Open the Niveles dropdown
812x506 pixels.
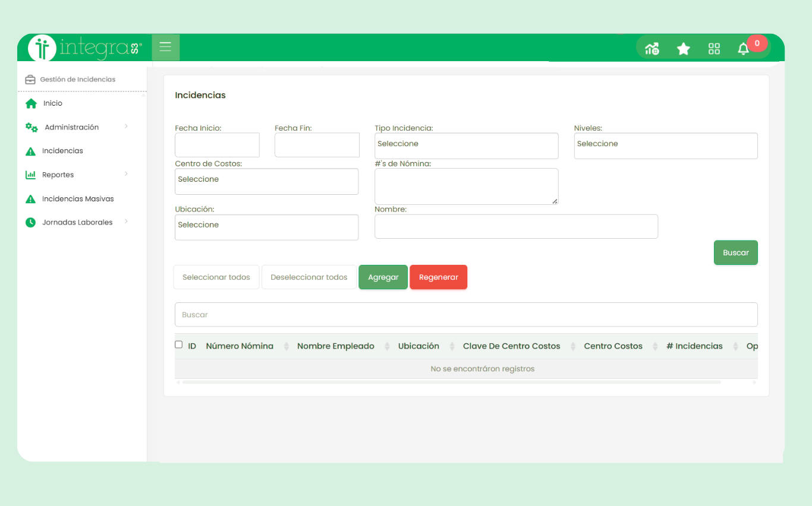666,146
